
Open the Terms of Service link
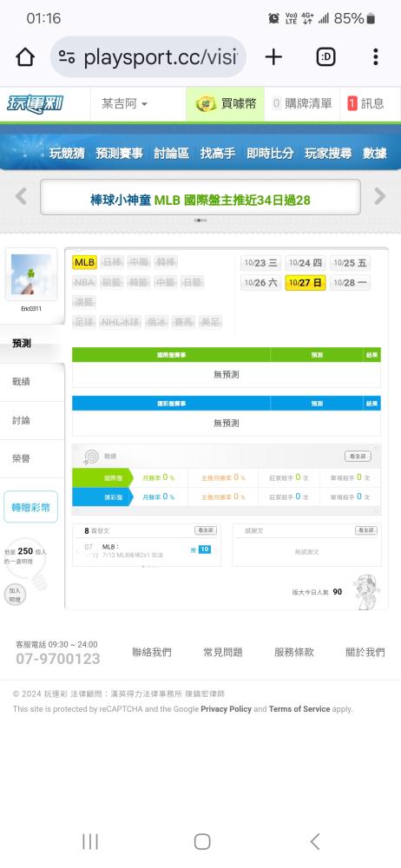tap(299, 709)
